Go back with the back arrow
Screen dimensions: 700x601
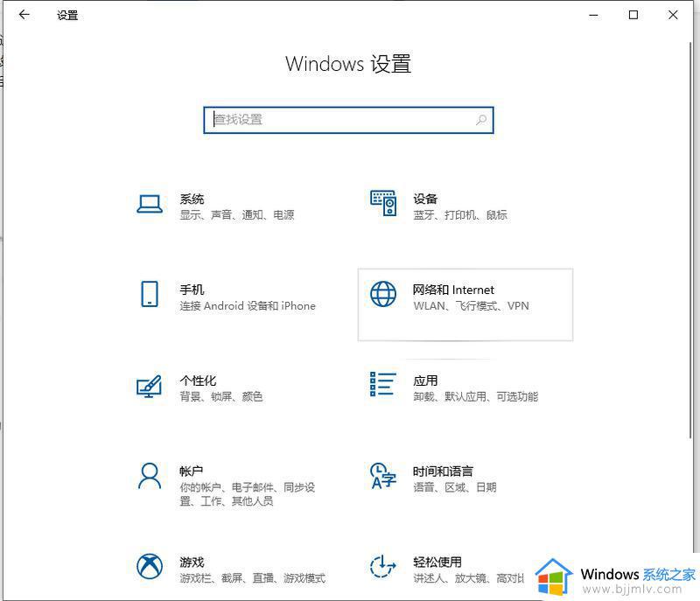(x=24, y=15)
